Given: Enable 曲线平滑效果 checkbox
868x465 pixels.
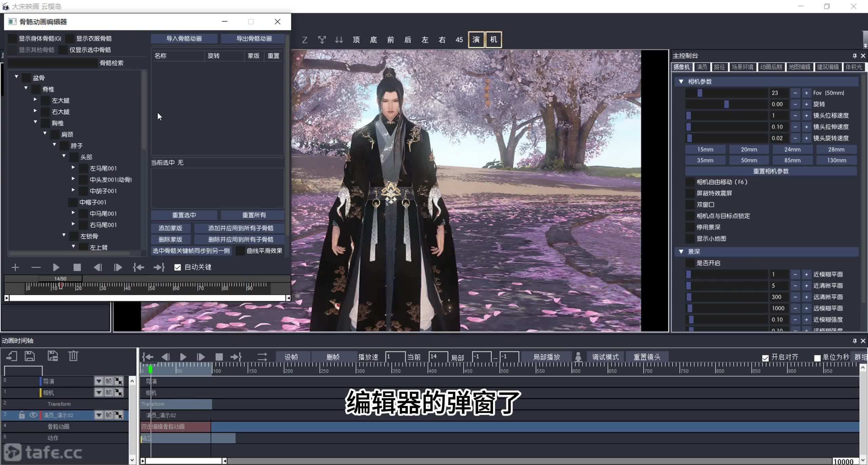Looking at the screenshot, I should point(240,251).
